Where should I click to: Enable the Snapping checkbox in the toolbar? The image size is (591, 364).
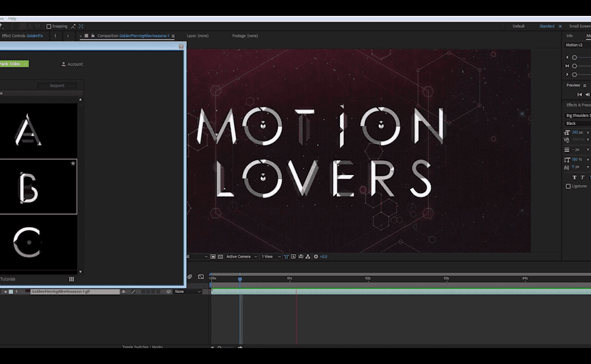coord(49,26)
